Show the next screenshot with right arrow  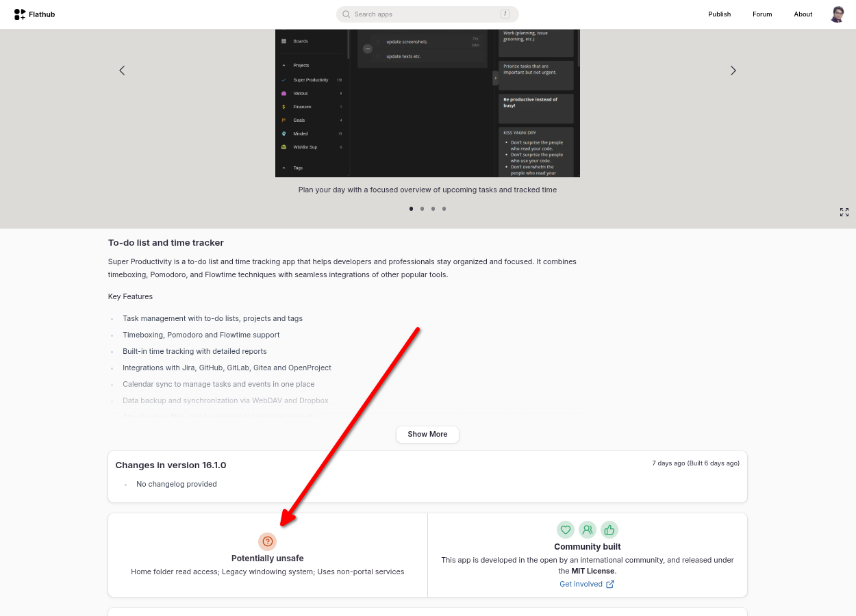[733, 70]
